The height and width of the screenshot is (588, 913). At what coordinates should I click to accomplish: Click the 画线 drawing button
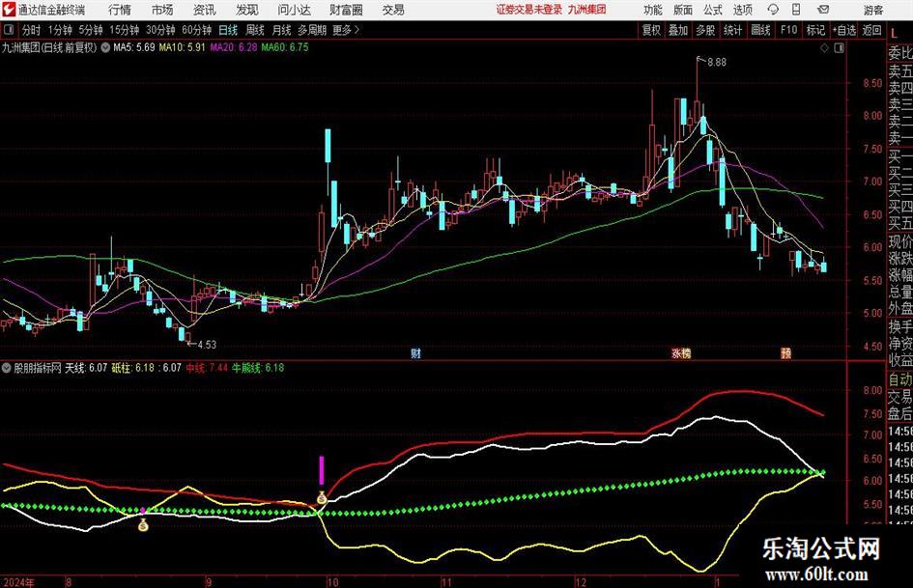pyautogui.click(x=760, y=30)
